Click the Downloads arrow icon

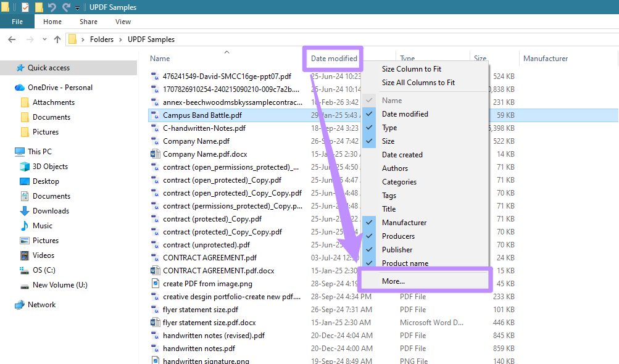click(x=25, y=211)
